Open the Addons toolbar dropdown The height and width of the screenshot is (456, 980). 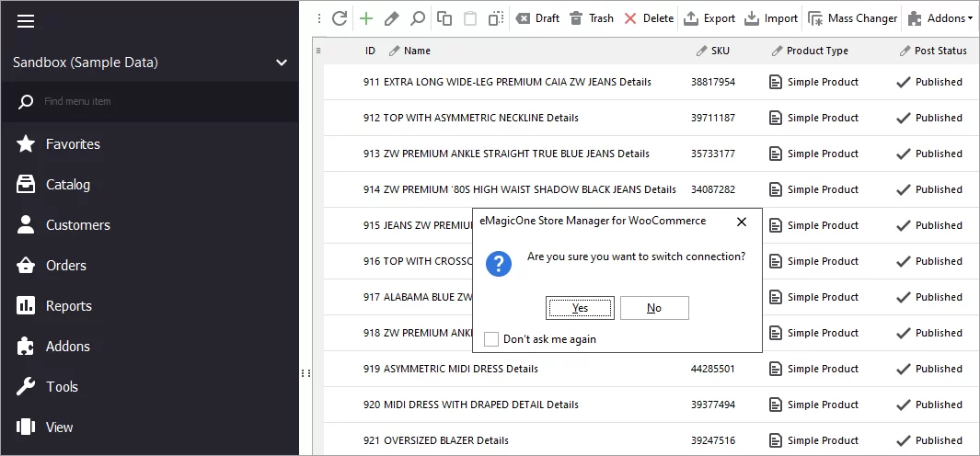coord(940,18)
